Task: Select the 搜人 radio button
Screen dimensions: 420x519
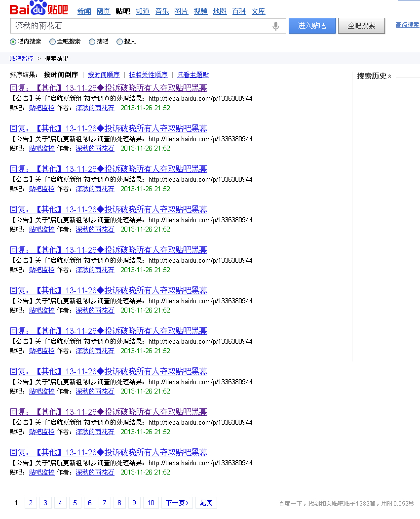Action: click(x=119, y=41)
